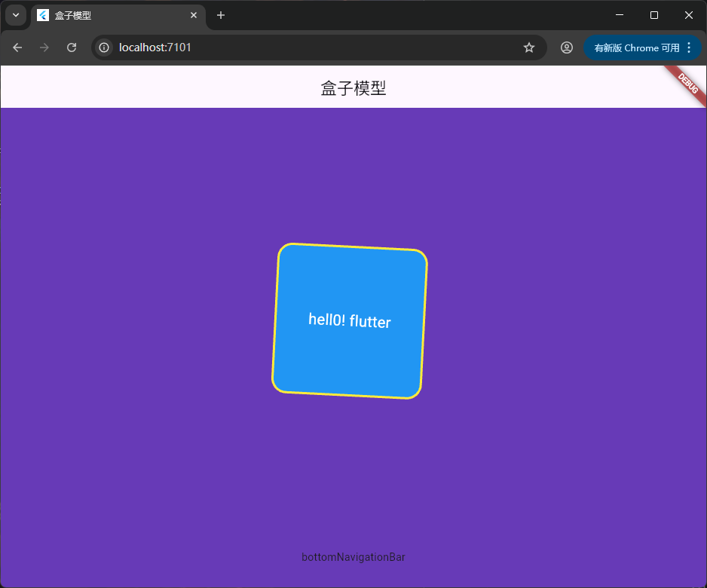Open the tab search dropdown arrow
The image size is (707, 588).
pyautogui.click(x=16, y=15)
